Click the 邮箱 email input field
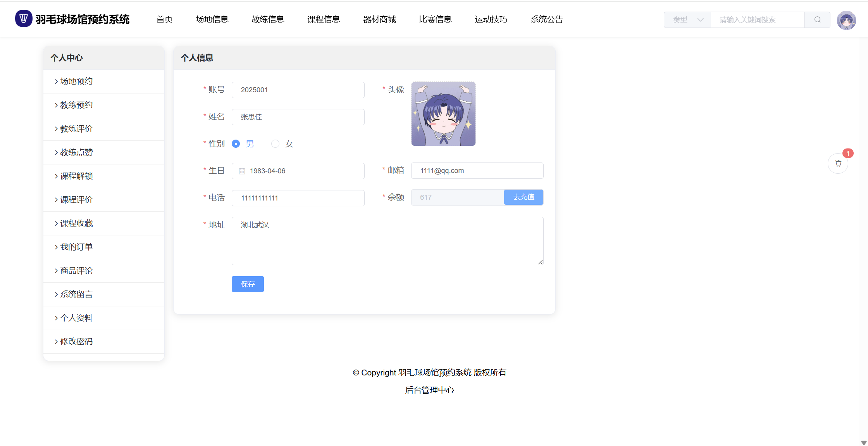This screenshot has height=446, width=868. coord(477,171)
